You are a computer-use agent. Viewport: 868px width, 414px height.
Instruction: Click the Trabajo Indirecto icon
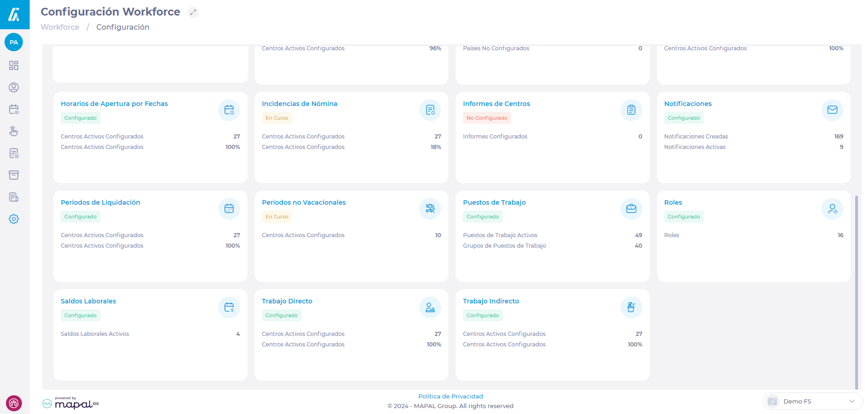[631, 308]
